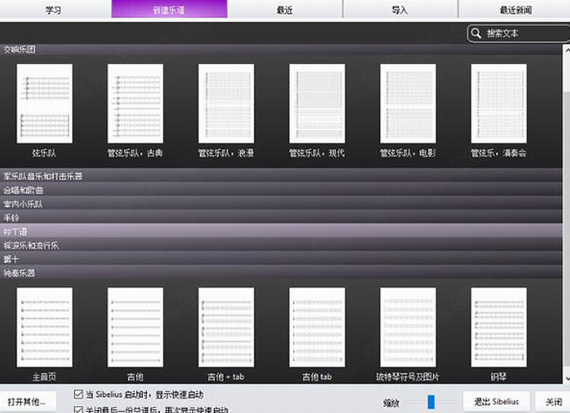Expand the 军乐队音乐和打击乐器 category

click(281, 176)
